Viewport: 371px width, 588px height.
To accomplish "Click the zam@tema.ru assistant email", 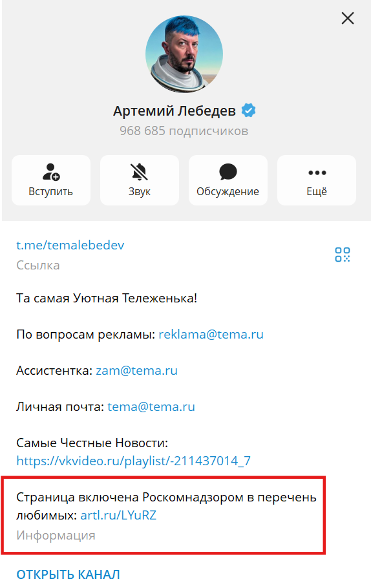I will [136, 370].
